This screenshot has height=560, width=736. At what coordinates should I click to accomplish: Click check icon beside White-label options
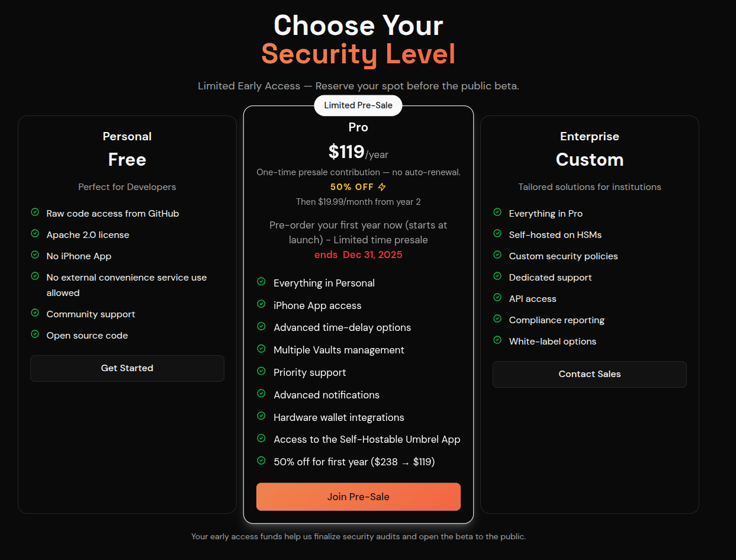[497, 340]
